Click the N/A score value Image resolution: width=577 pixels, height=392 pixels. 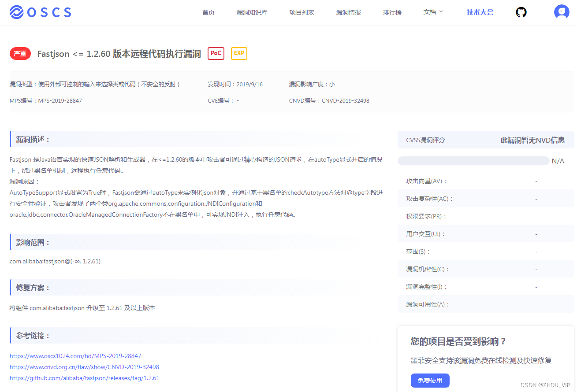(x=558, y=161)
